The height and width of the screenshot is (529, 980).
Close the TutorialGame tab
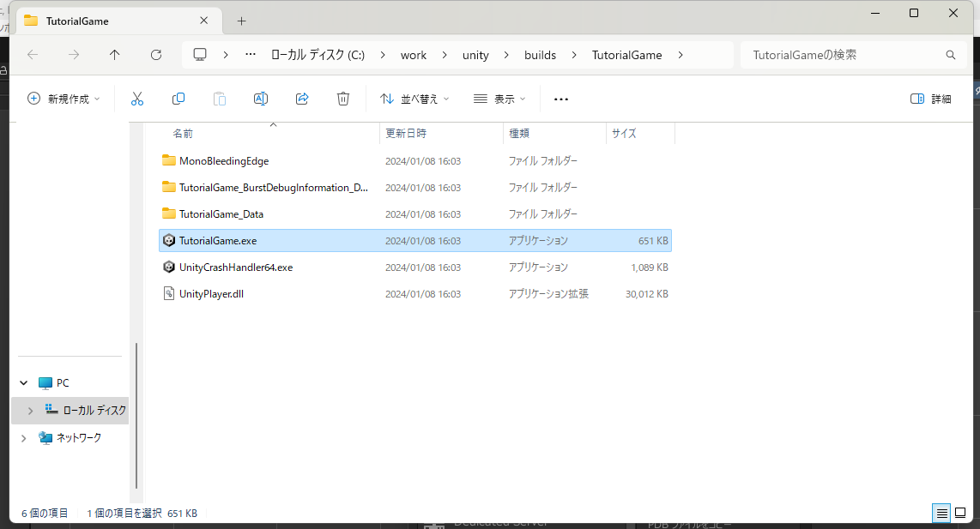(x=203, y=21)
